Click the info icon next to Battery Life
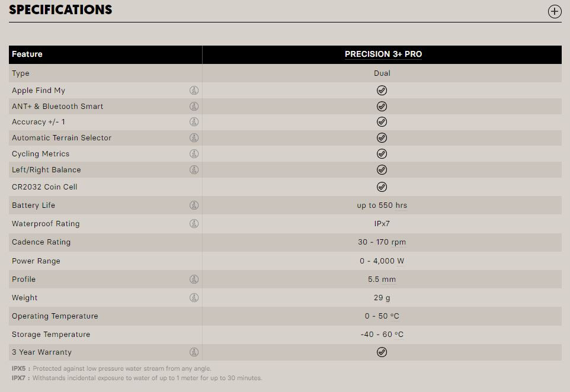The height and width of the screenshot is (392, 570). (194, 205)
